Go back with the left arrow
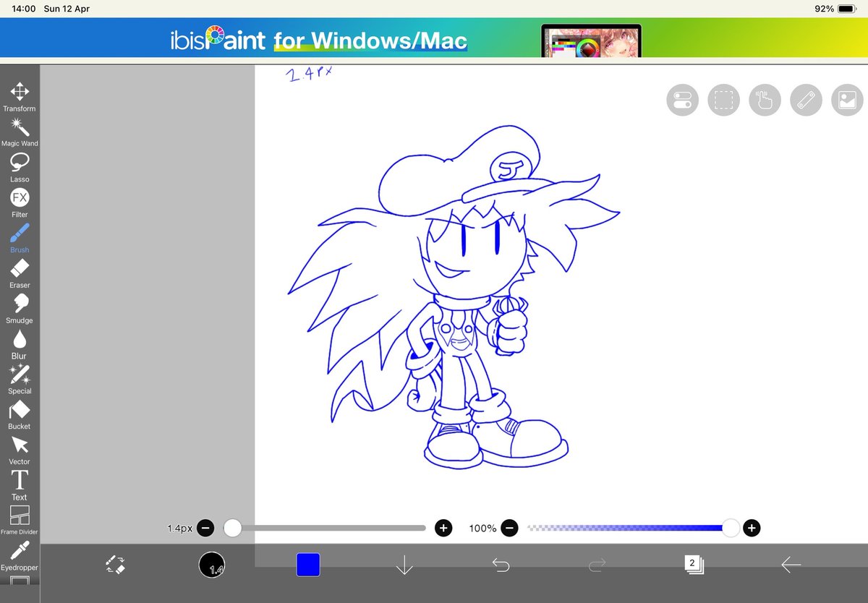Image resolution: width=868 pixels, height=603 pixels. pos(791,565)
